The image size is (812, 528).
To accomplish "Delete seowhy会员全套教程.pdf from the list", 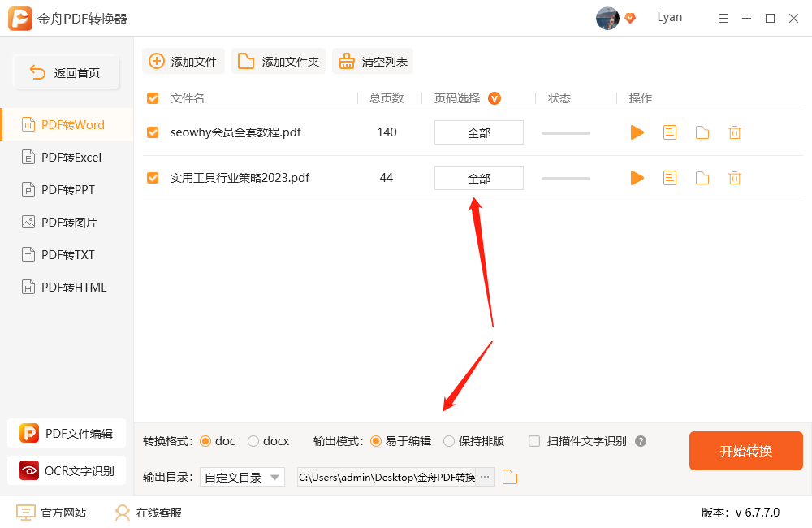I will tap(734, 132).
